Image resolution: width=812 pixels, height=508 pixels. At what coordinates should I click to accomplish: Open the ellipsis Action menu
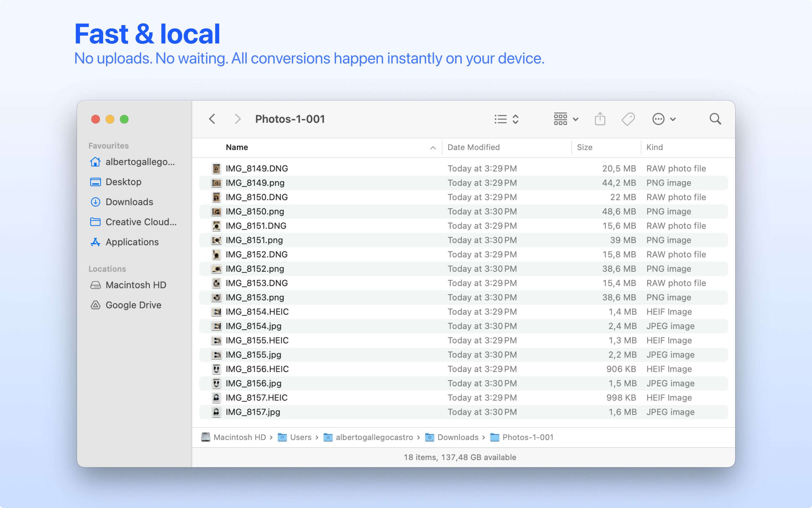pyautogui.click(x=664, y=119)
